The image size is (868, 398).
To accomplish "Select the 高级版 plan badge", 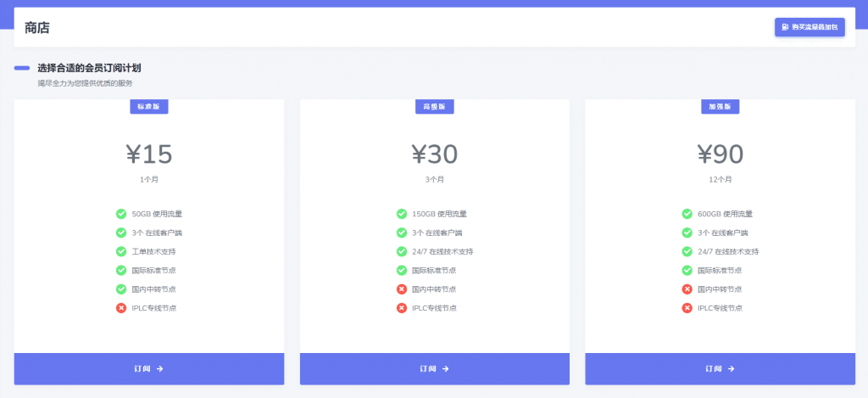I will click(x=434, y=106).
